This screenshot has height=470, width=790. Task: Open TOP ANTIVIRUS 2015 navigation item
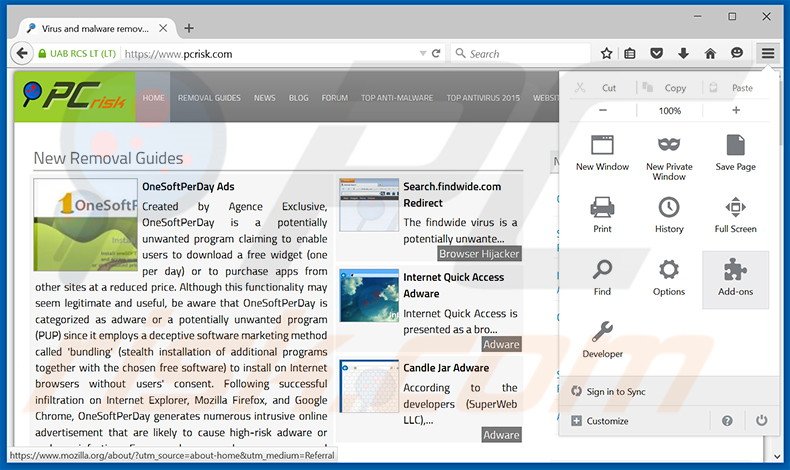click(x=483, y=98)
